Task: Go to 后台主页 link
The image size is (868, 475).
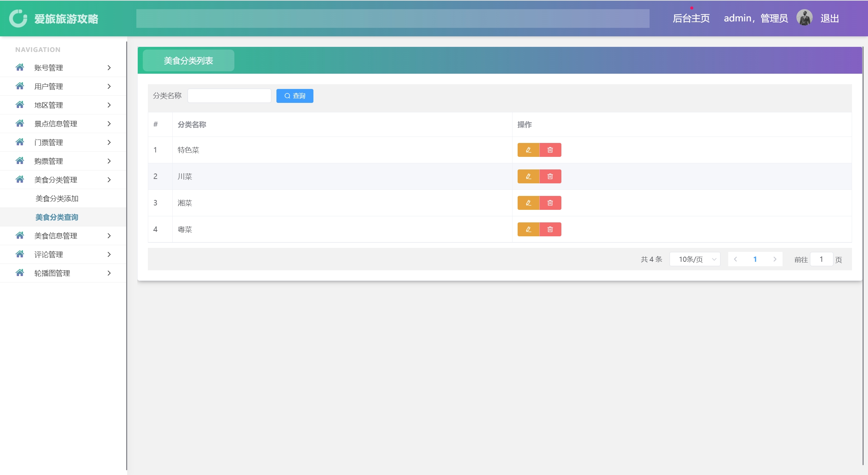Action: (691, 18)
